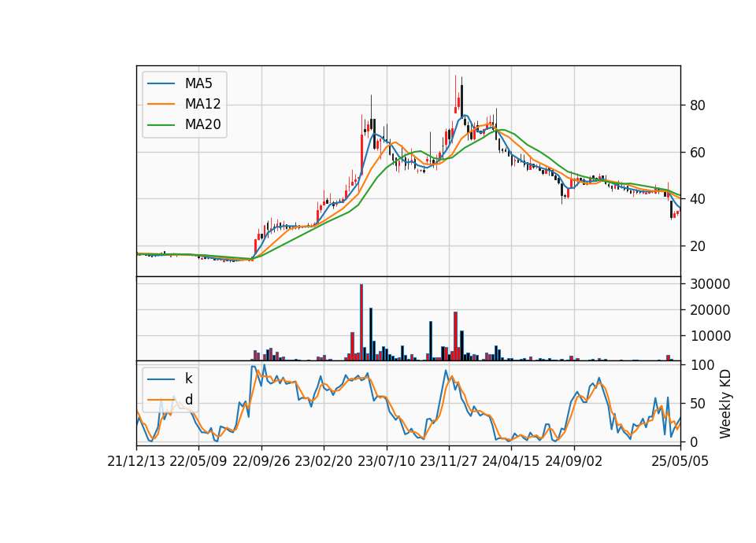Click the d legend label in KD panel
Image resolution: width=756 pixels, height=543 pixels.
click(188, 400)
